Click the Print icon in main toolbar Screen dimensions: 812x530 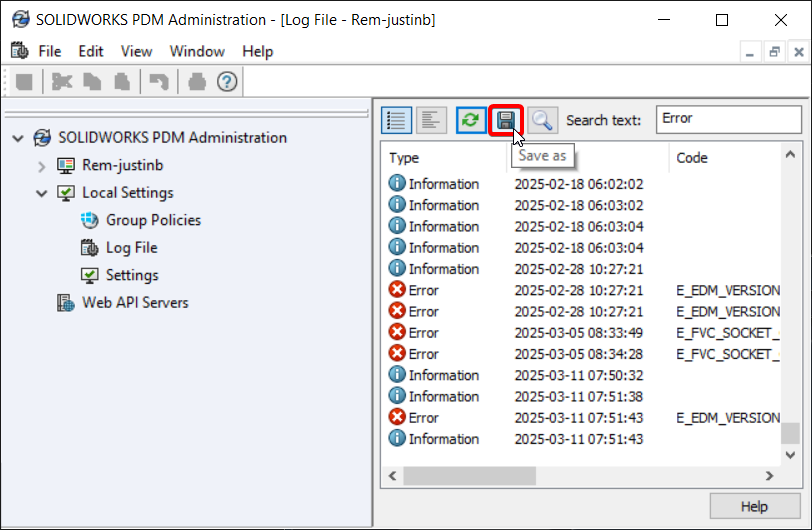coord(197,82)
